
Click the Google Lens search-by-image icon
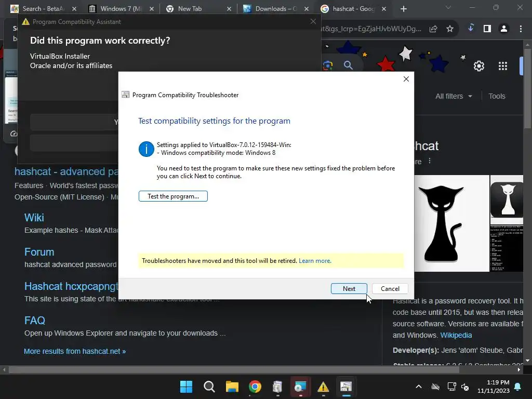point(328,65)
